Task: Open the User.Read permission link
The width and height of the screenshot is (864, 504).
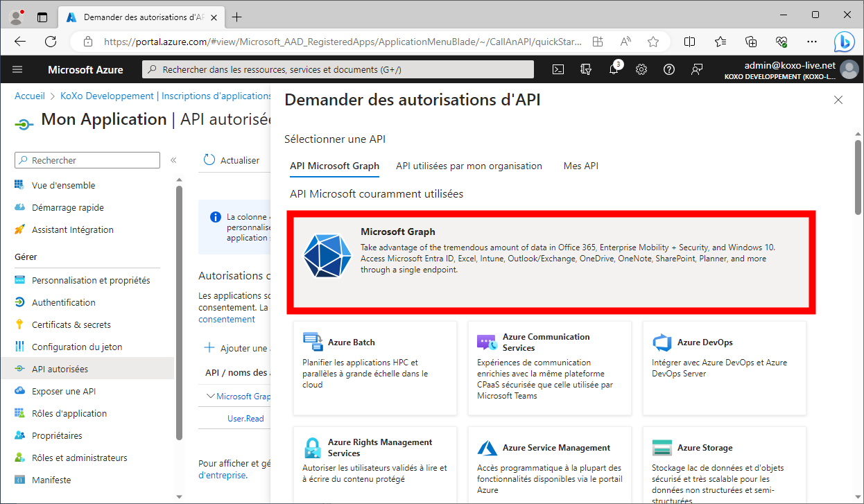Action: tap(245, 419)
